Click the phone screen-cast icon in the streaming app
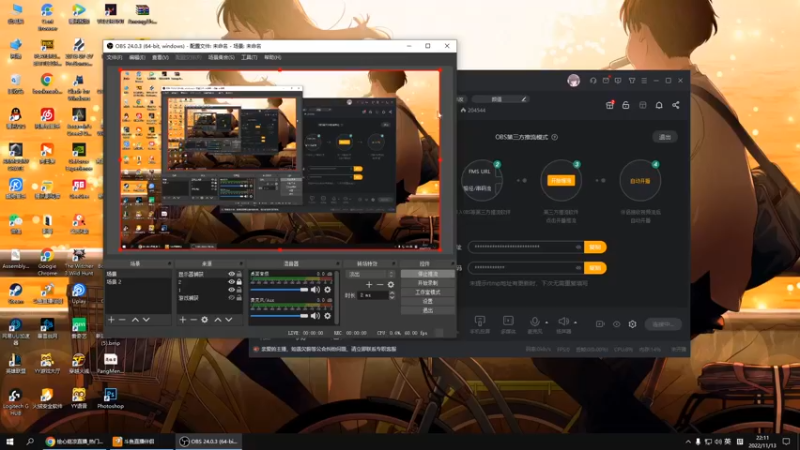Viewport: 800px width, 450px height. 480,321
